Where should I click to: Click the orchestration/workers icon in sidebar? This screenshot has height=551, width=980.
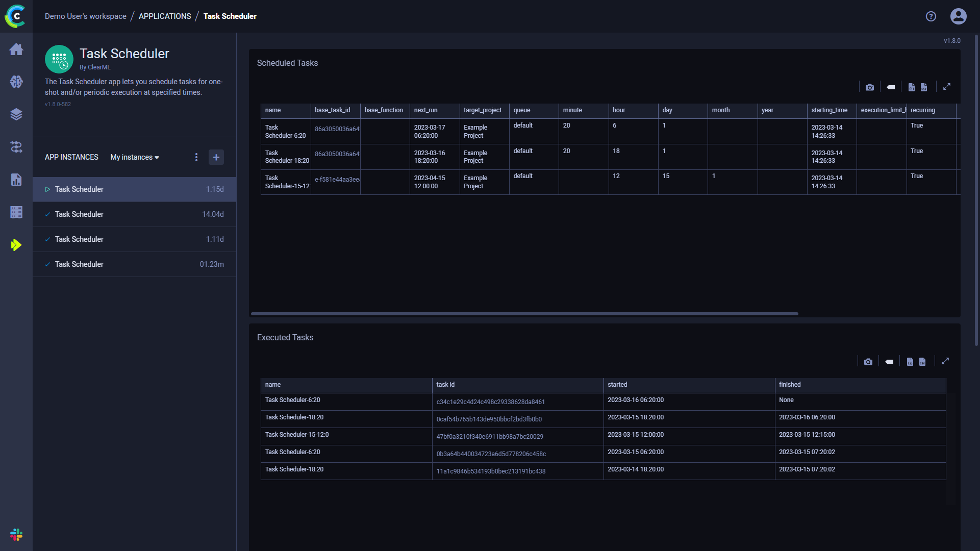pyautogui.click(x=16, y=213)
